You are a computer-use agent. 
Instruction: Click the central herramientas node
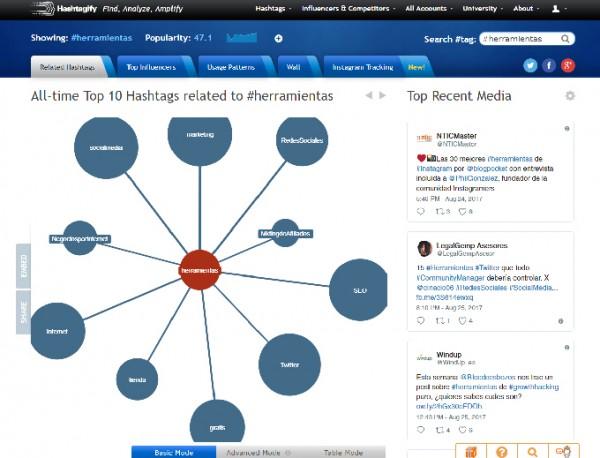click(199, 270)
